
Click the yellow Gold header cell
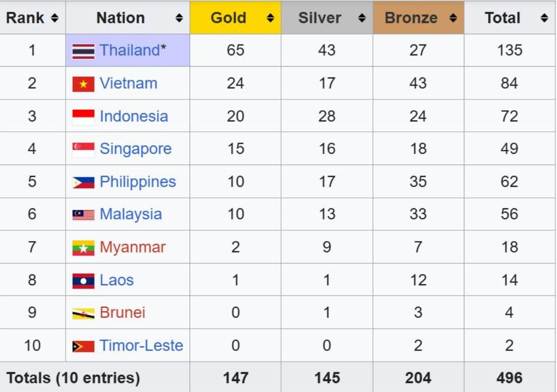tap(235, 17)
